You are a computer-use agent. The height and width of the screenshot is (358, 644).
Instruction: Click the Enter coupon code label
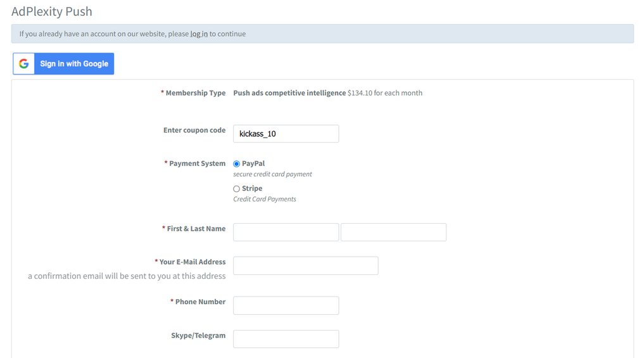click(194, 130)
